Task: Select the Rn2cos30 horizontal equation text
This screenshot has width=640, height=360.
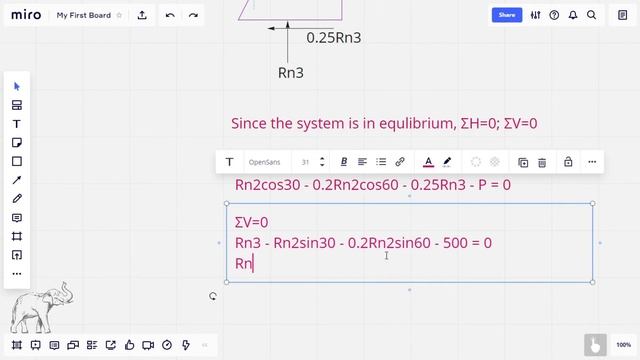Action: (373, 185)
